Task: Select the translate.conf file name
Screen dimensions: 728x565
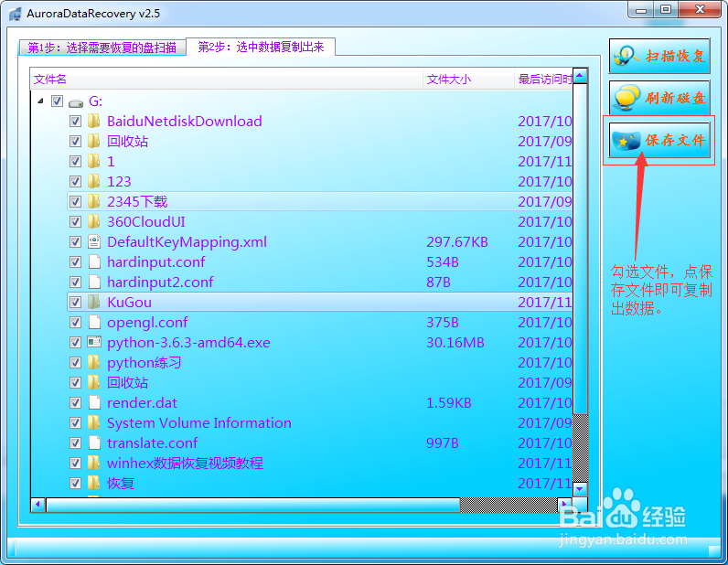Action: click(153, 442)
